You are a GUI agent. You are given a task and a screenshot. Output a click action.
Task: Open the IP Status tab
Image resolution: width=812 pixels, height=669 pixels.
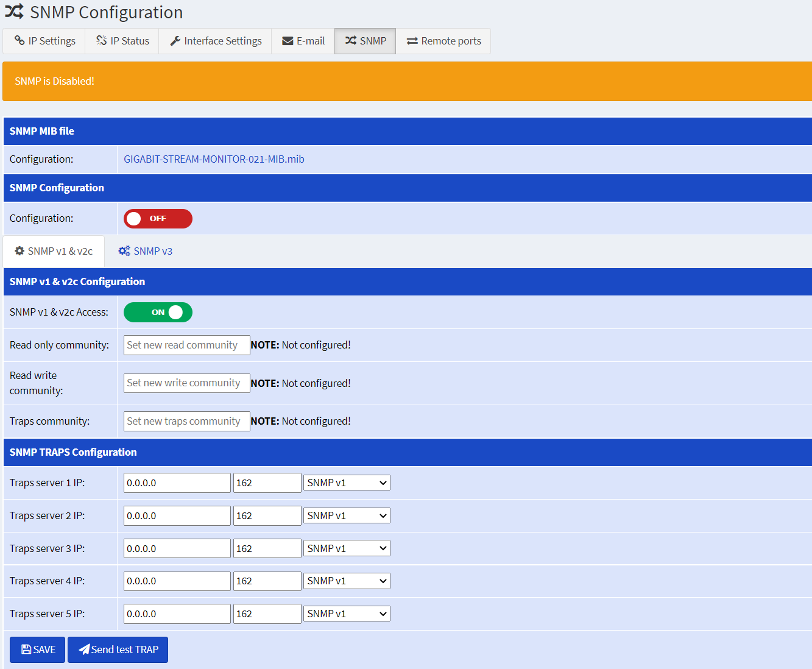tap(122, 41)
